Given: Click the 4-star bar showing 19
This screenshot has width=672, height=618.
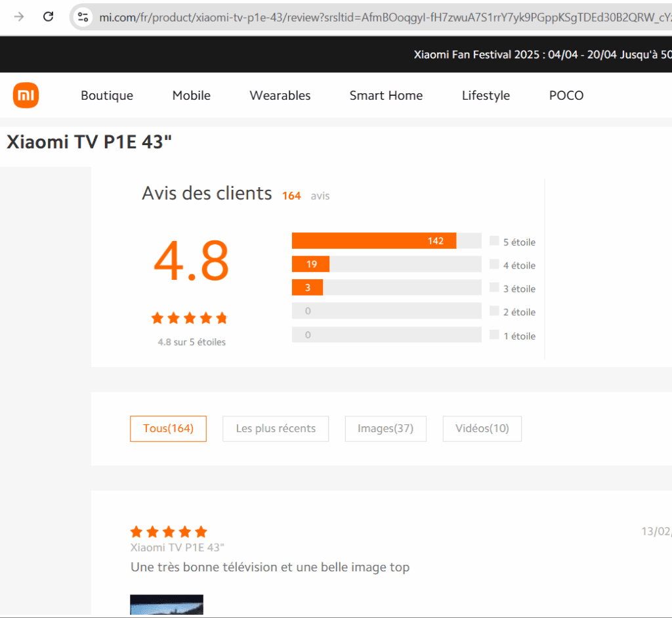Looking at the screenshot, I should 387,264.
